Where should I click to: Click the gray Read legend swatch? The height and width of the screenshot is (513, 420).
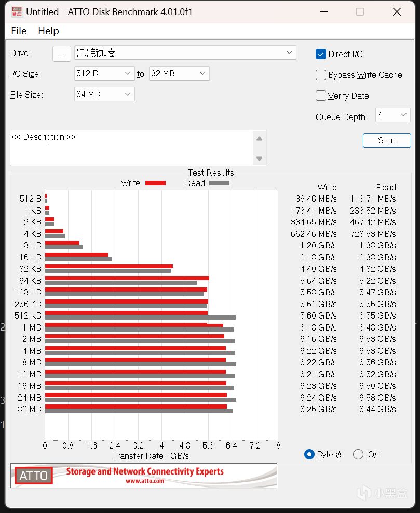pos(219,183)
